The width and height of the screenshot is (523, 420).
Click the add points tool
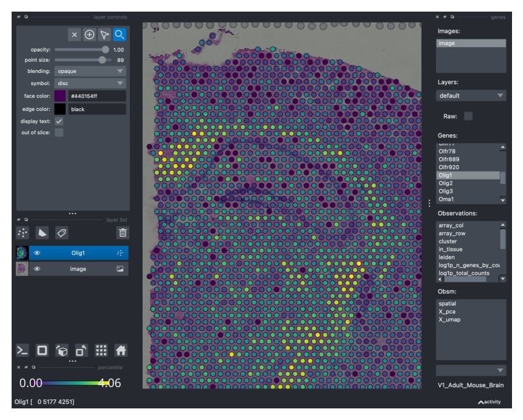point(90,35)
